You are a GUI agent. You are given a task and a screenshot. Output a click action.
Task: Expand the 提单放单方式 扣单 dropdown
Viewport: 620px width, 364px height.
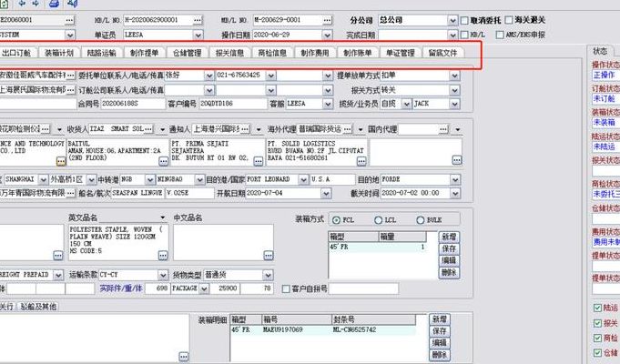(454, 76)
